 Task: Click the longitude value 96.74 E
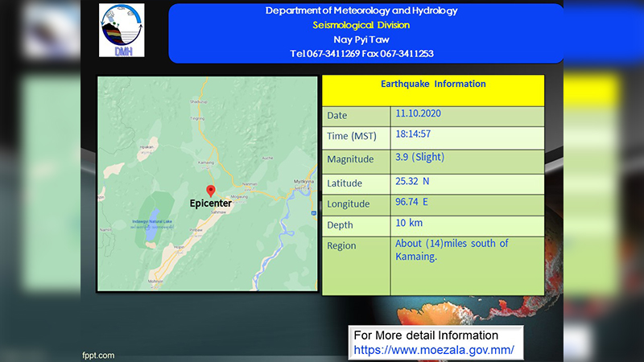(411, 202)
